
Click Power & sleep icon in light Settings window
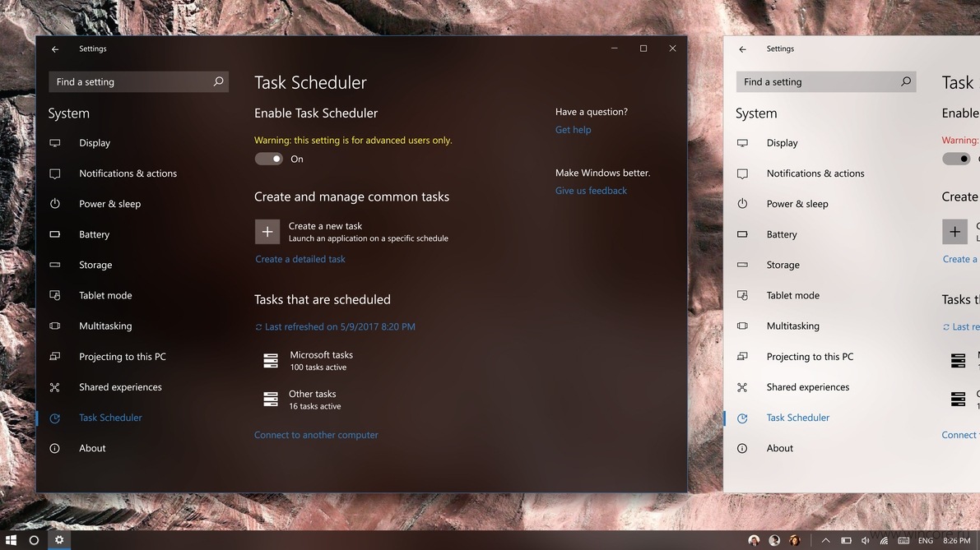point(742,204)
